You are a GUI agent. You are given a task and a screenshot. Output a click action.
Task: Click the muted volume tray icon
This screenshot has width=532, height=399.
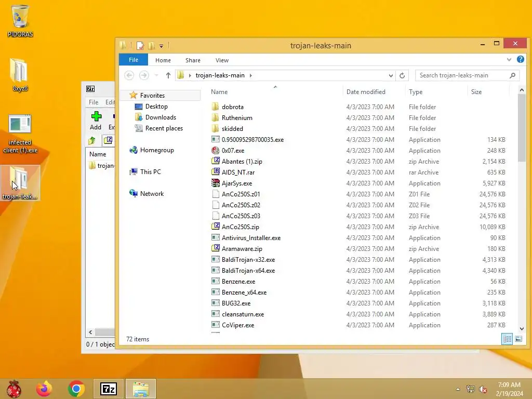click(483, 389)
